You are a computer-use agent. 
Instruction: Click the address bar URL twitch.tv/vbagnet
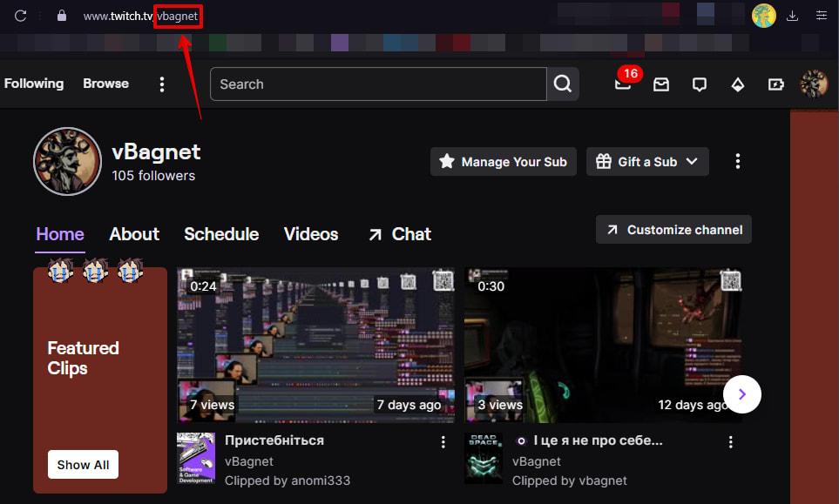click(141, 16)
